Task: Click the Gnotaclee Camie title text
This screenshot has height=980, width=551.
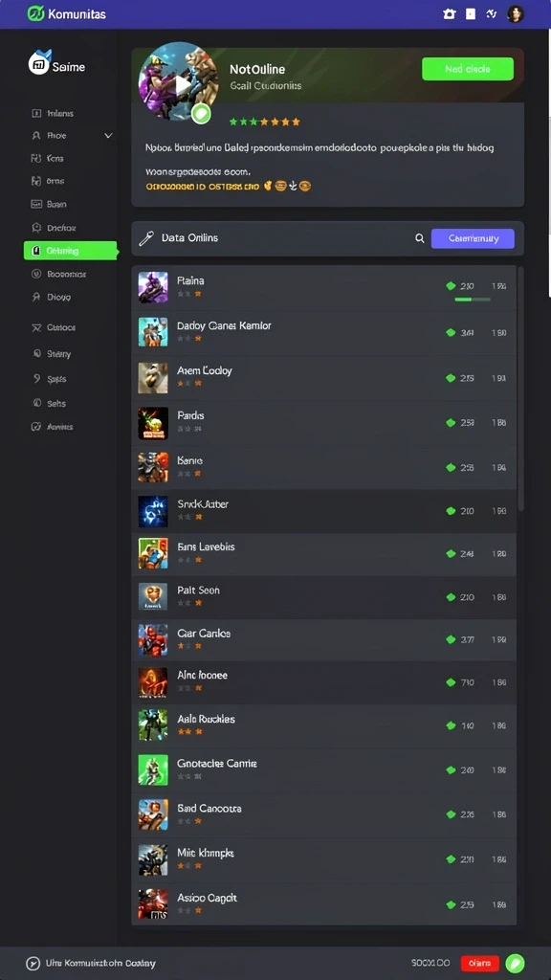Action: (217, 763)
